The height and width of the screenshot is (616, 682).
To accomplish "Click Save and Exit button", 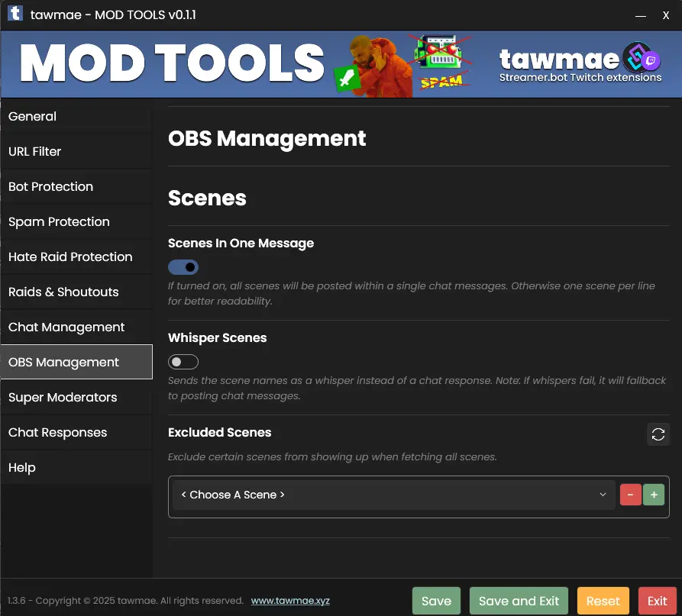I will pyautogui.click(x=519, y=601).
